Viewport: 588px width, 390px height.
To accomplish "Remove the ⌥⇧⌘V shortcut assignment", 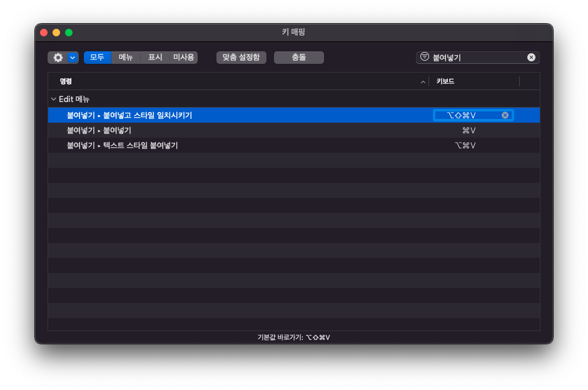I will pyautogui.click(x=505, y=115).
